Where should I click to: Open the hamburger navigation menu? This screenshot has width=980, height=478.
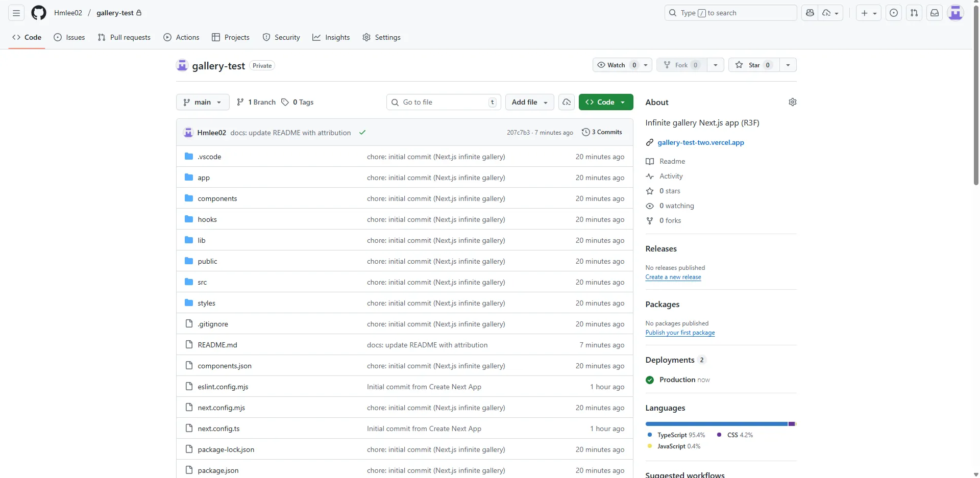[x=16, y=13]
